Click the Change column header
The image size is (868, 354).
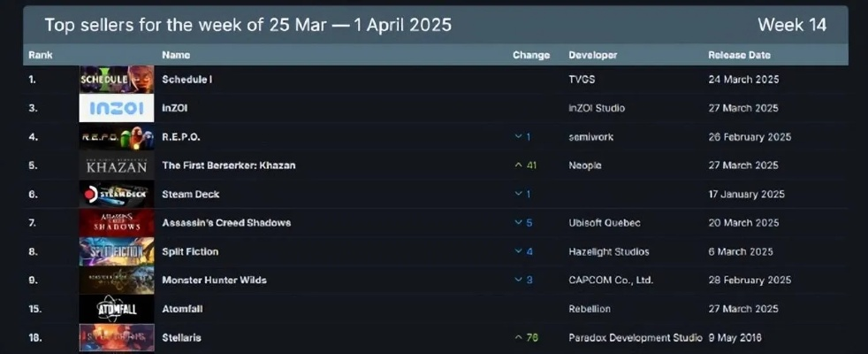pyautogui.click(x=530, y=55)
